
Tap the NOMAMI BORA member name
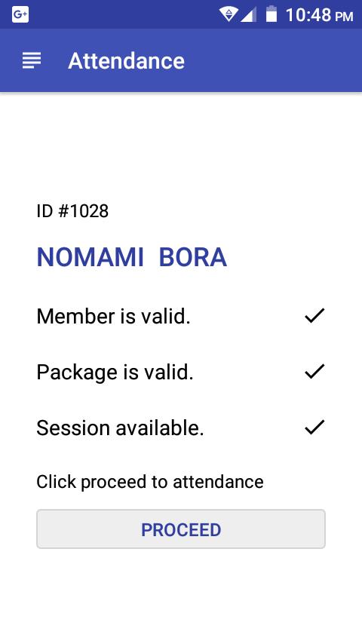(131, 257)
